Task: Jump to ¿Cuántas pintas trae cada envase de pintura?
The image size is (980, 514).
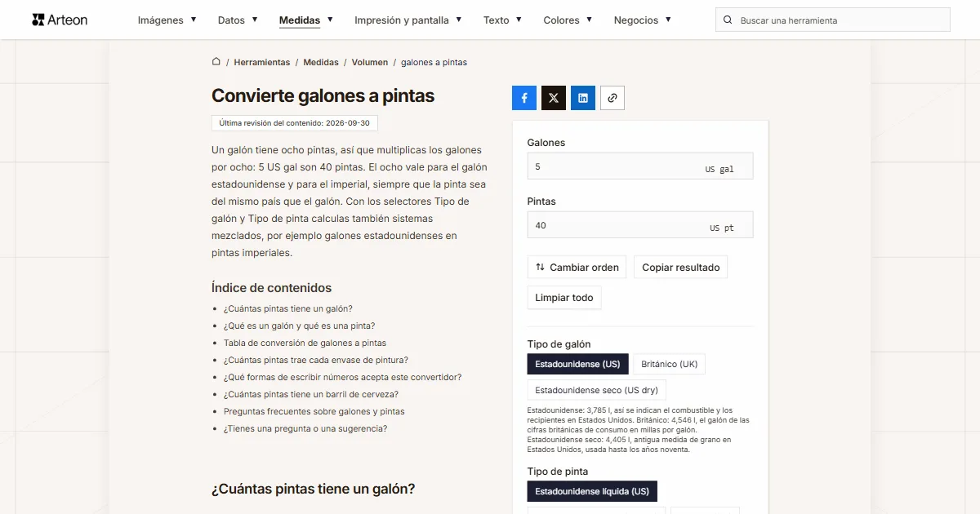Action: (316, 360)
